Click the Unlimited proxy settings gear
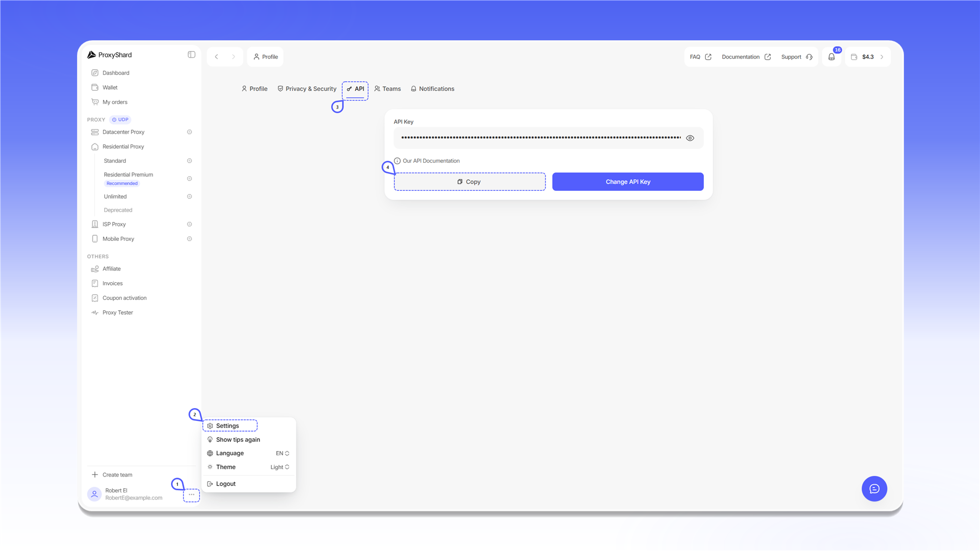The width and height of the screenshot is (980, 551). (x=189, y=196)
